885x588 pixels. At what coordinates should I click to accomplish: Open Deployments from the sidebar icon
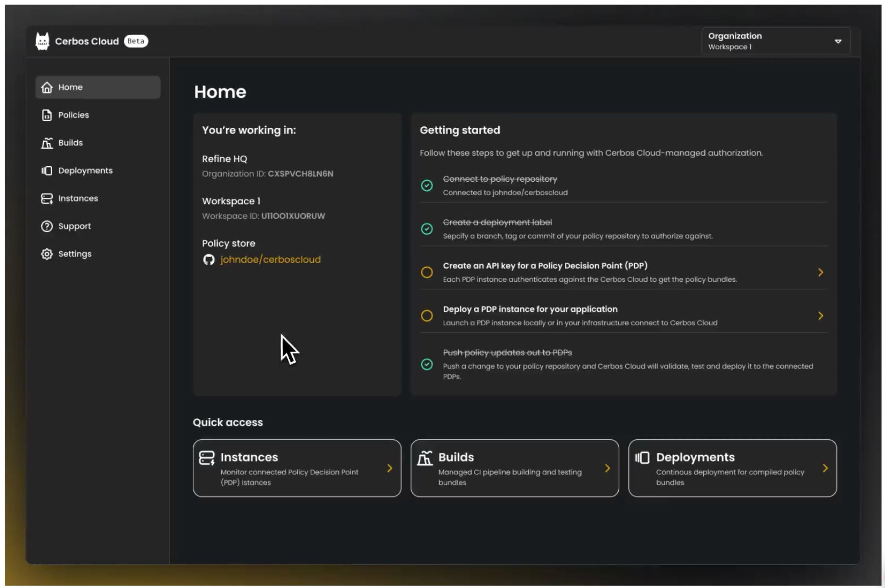pyautogui.click(x=47, y=171)
